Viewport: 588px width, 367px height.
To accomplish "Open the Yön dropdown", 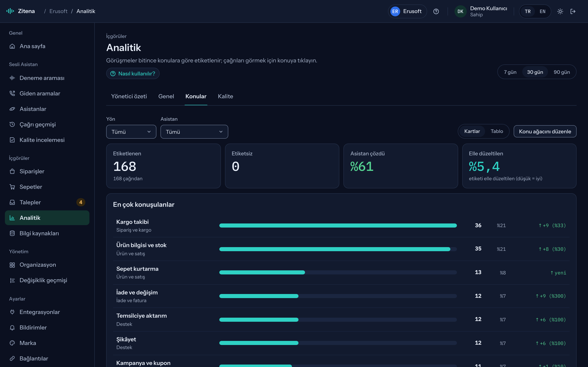I will pos(131,132).
